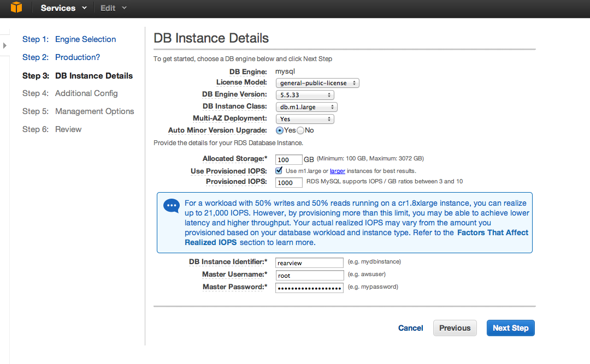Click the AWS orange cube logo

click(x=16, y=8)
